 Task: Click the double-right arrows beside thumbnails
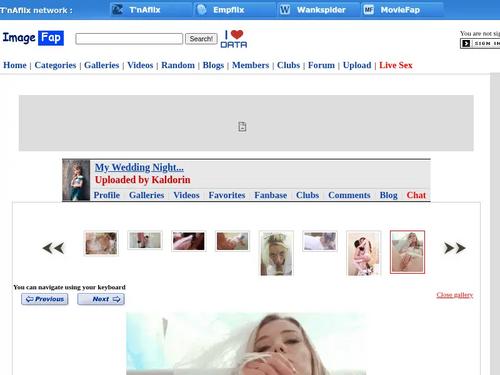(x=455, y=248)
